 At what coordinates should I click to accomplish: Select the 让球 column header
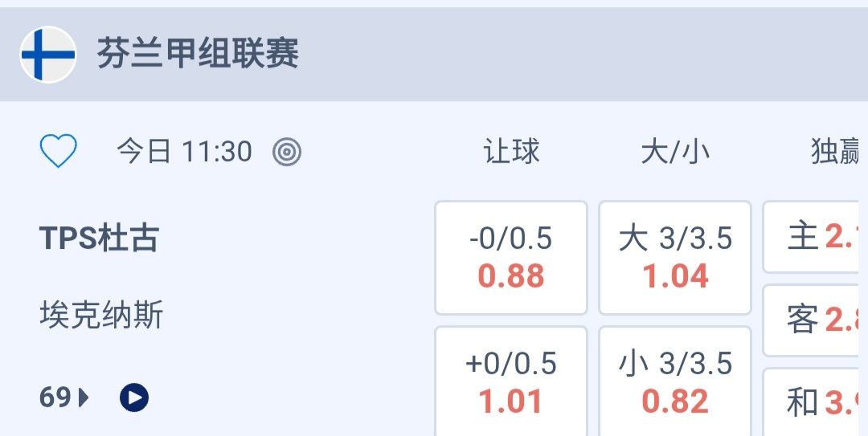[511, 151]
